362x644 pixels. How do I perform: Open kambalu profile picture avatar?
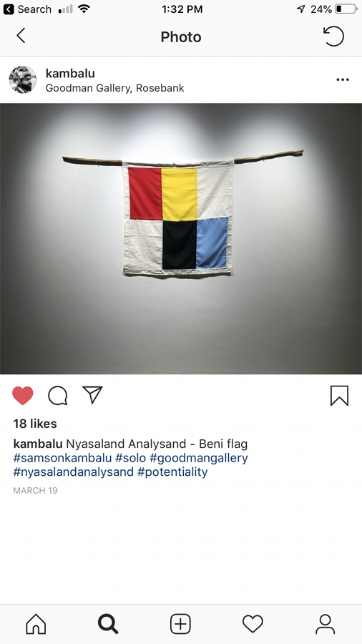click(x=23, y=79)
